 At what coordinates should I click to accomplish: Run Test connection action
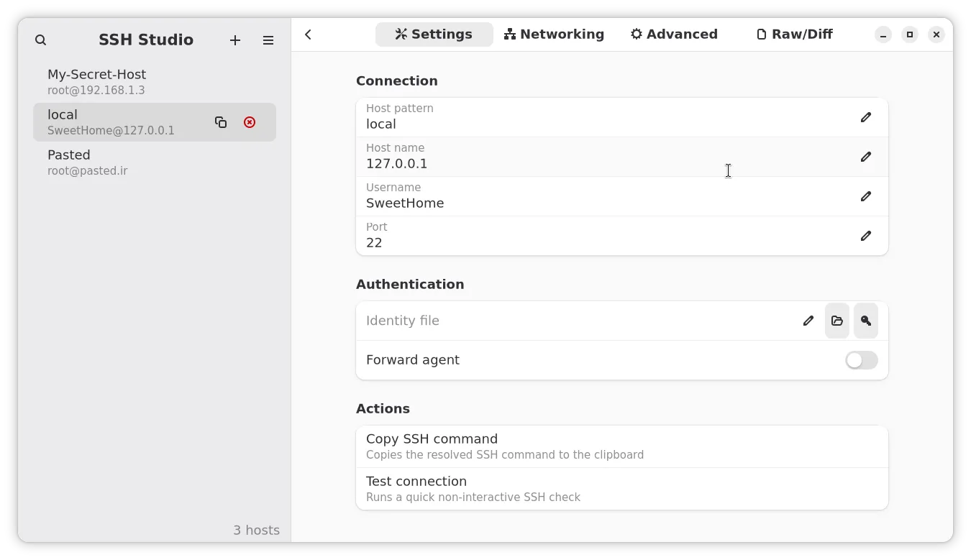pyautogui.click(x=621, y=489)
